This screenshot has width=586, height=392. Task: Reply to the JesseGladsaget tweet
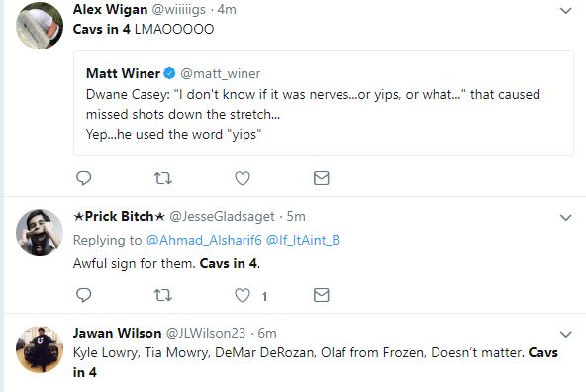tap(84, 295)
